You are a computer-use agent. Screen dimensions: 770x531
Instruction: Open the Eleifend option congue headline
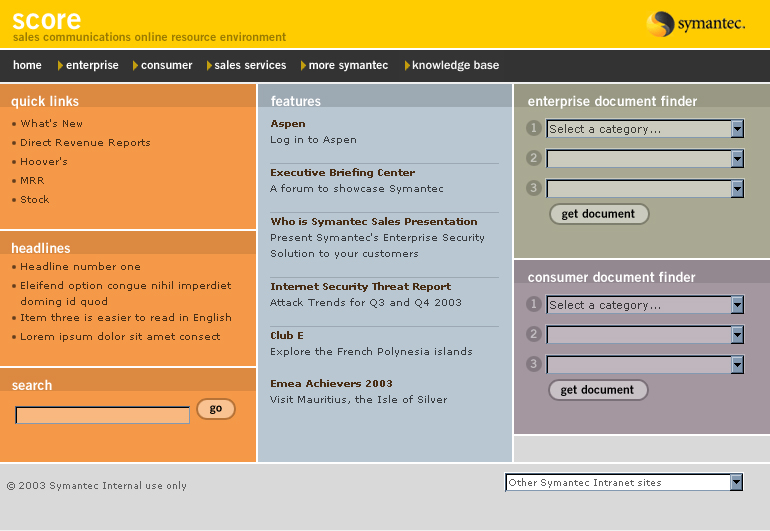[x=126, y=293]
